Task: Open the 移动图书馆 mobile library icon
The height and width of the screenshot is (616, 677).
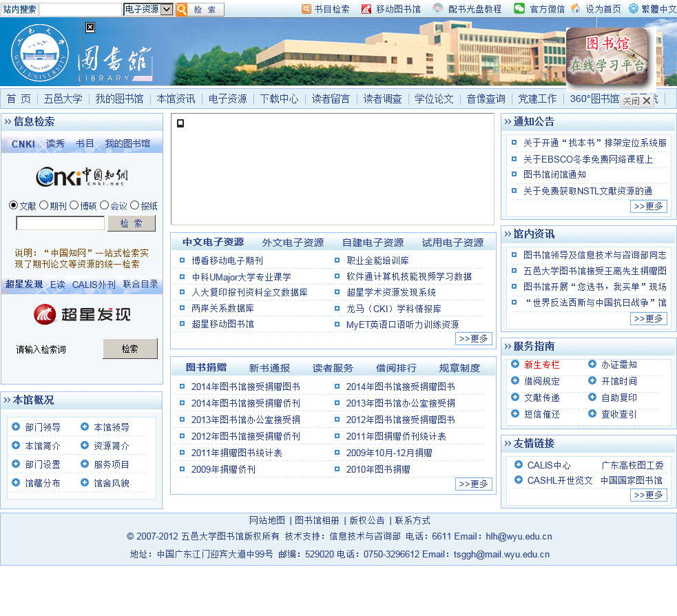Action: tap(366, 9)
